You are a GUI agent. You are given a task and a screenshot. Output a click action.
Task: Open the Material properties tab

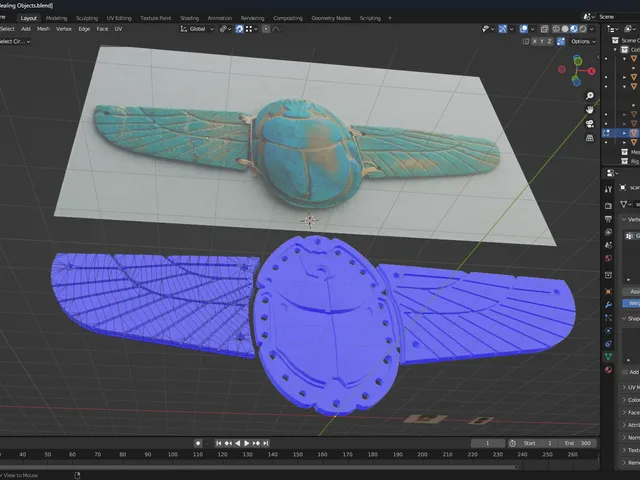(608, 369)
